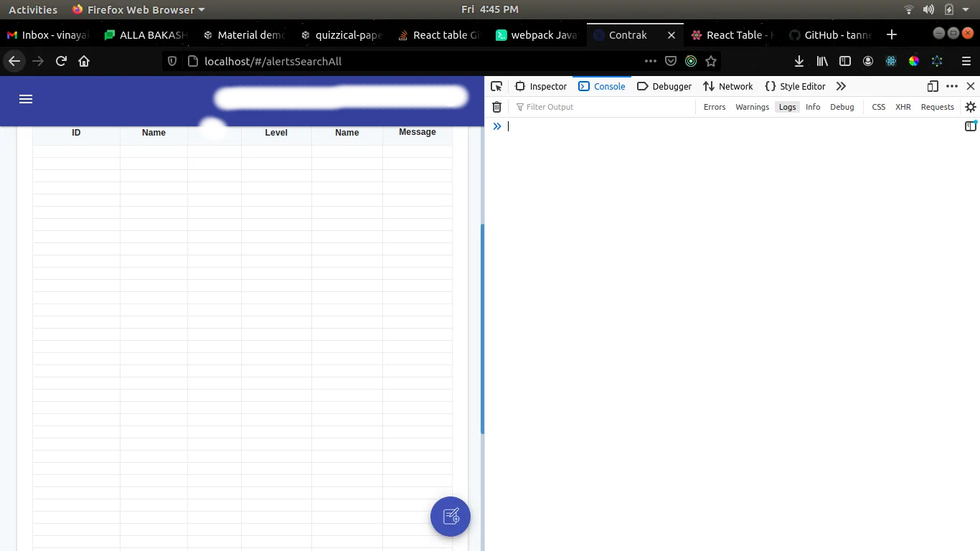Viewport: 980px width, 551px height.
Task: Close the Contrak tab
Action: (x=672, y=34)
